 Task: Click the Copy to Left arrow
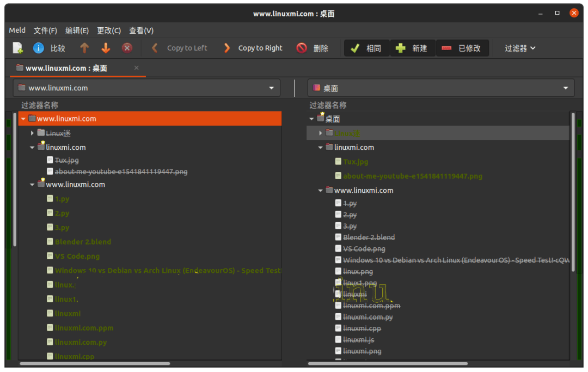pos(155,48)
